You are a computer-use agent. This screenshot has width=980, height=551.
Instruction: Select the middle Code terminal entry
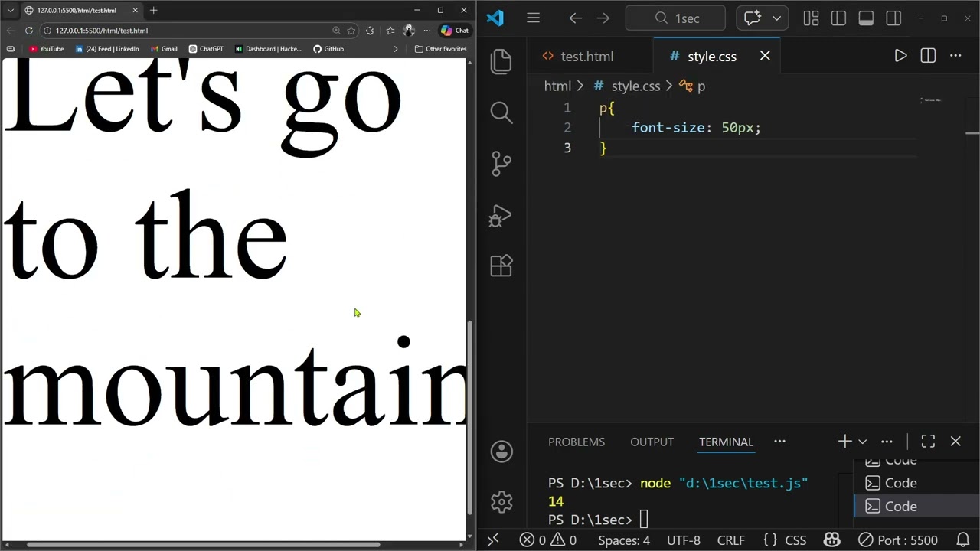(916, 483)
